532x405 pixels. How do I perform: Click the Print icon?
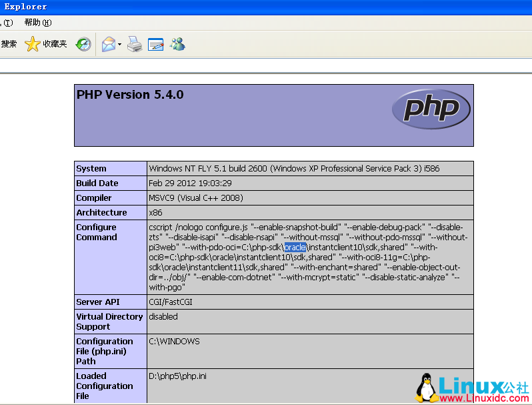coord(135,44)
